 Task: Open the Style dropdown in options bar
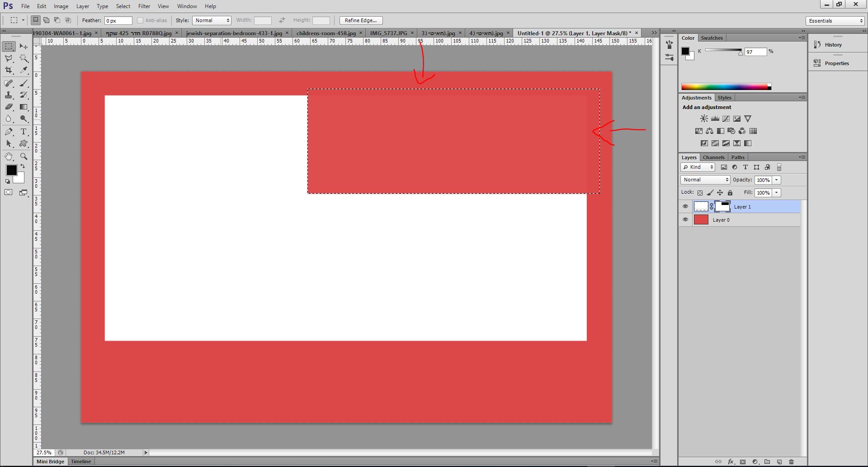212,20
